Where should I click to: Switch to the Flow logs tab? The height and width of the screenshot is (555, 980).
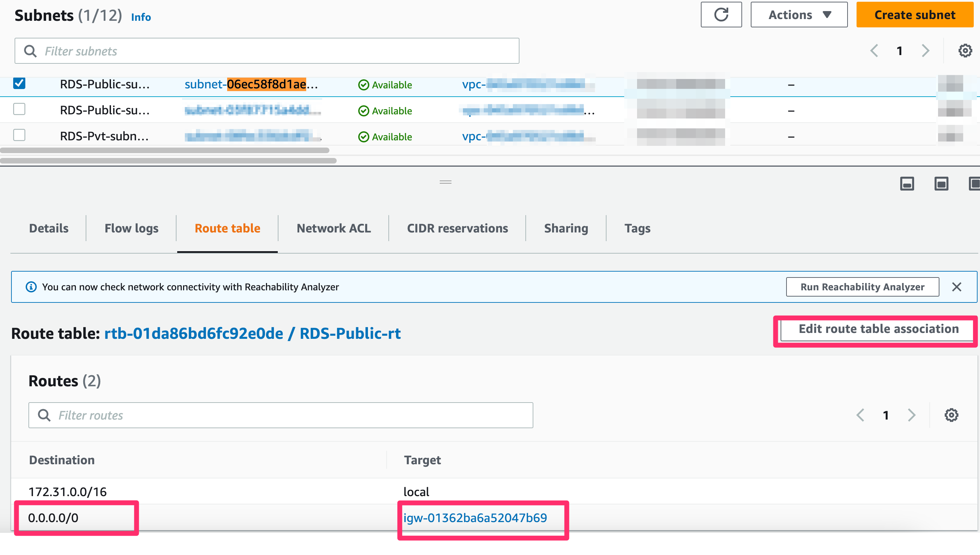[131, 228]
